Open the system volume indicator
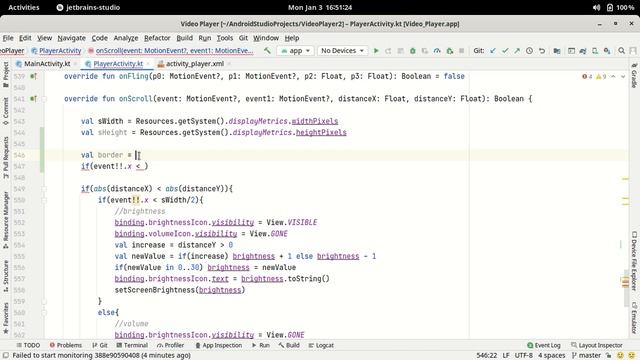 pyautogui.click(x=596, y=7)
